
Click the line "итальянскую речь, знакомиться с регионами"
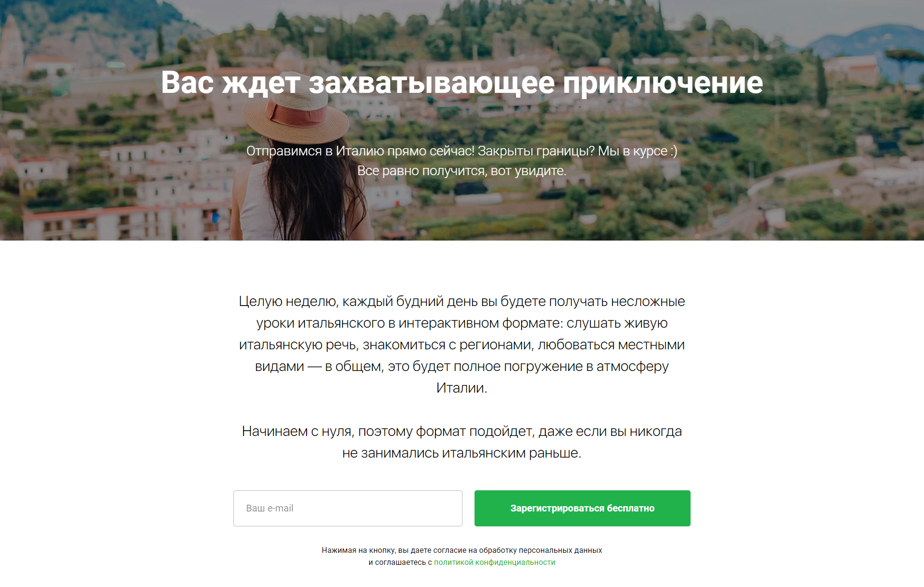tap(462, 345)
